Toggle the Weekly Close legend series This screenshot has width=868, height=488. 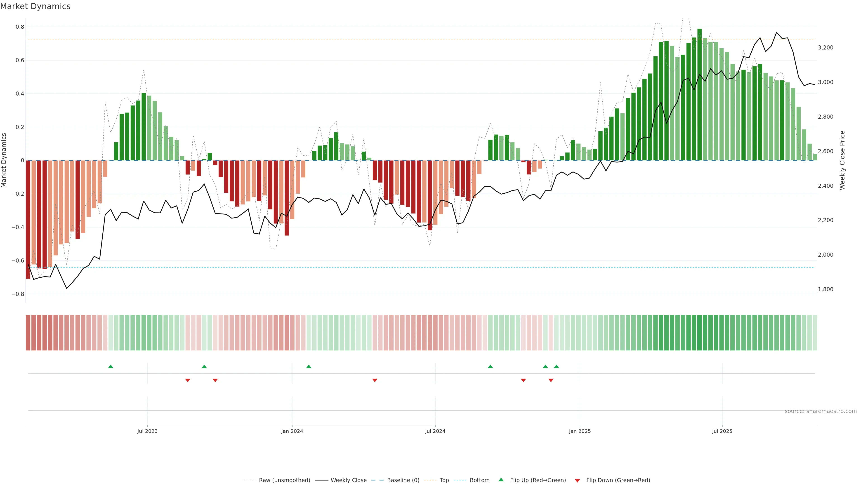point(348,480)
